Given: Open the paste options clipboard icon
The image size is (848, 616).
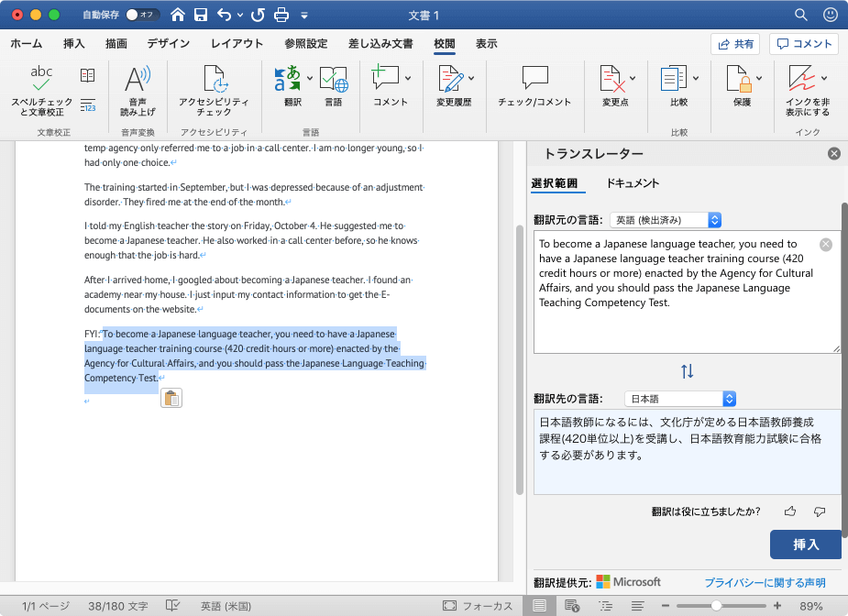Looking at the screenshot, I should coord(171,398).
